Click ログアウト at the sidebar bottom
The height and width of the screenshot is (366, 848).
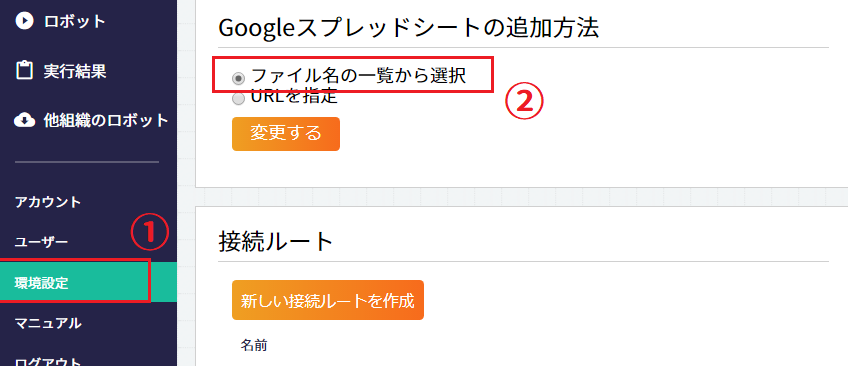click(48, 361)
